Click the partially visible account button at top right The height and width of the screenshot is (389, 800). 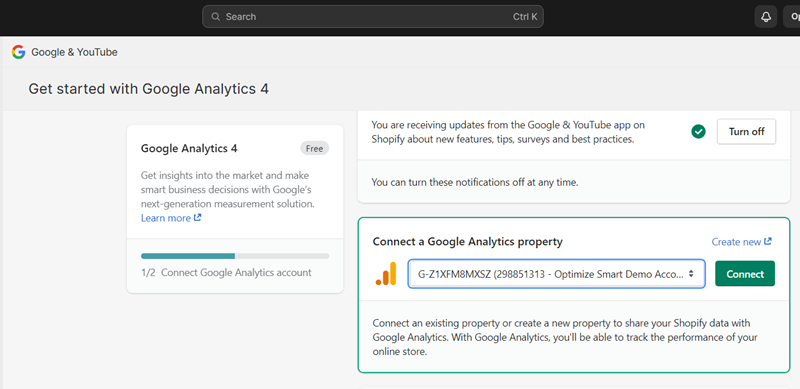[792, 17]
